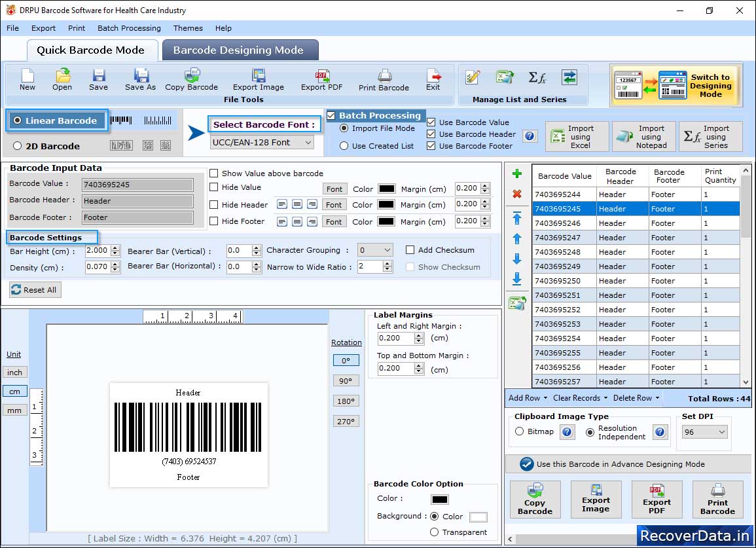Move row up with blue up arrow
Image resolution: width=756 pixels, height=548 pixels.
tap(517, 239)
